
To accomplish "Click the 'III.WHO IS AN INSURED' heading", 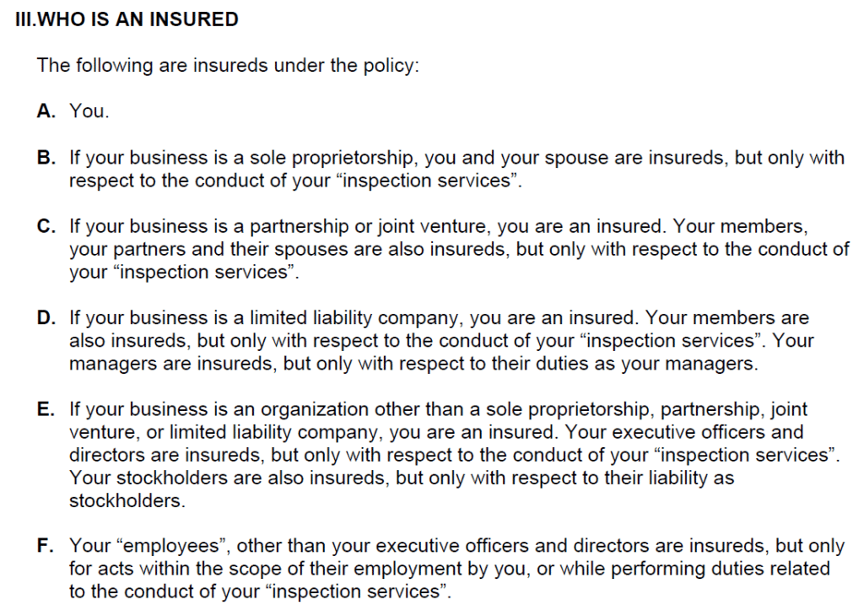I will 127,19.
